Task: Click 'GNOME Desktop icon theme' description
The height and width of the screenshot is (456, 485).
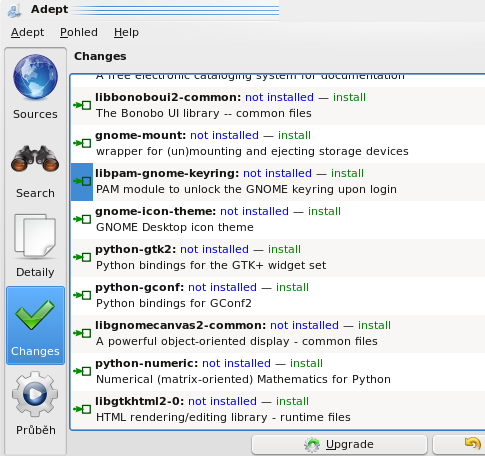Action: tap(175, 227)
